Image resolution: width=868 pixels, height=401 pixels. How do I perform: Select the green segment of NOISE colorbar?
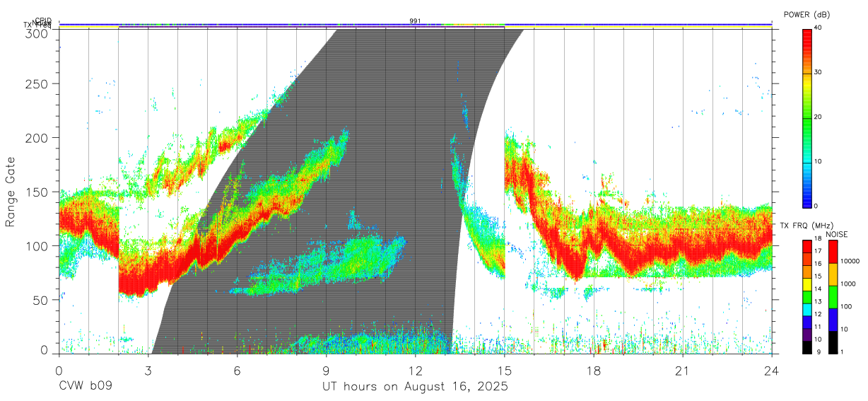tap(833, 297)
